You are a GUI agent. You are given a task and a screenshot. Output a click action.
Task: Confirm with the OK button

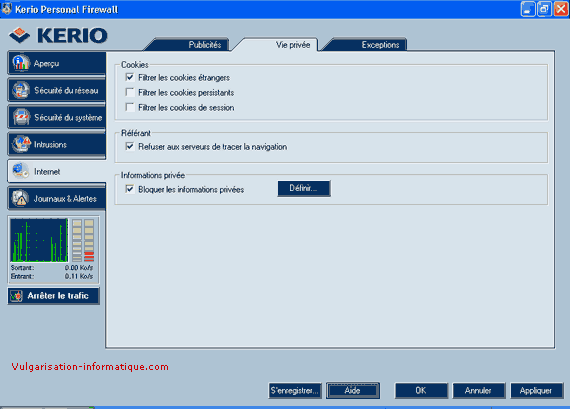pyautogui.click(x=421, y=390)
